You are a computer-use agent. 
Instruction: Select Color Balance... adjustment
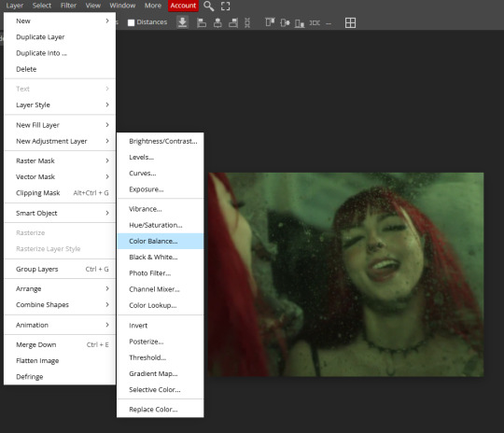point(161,241)
